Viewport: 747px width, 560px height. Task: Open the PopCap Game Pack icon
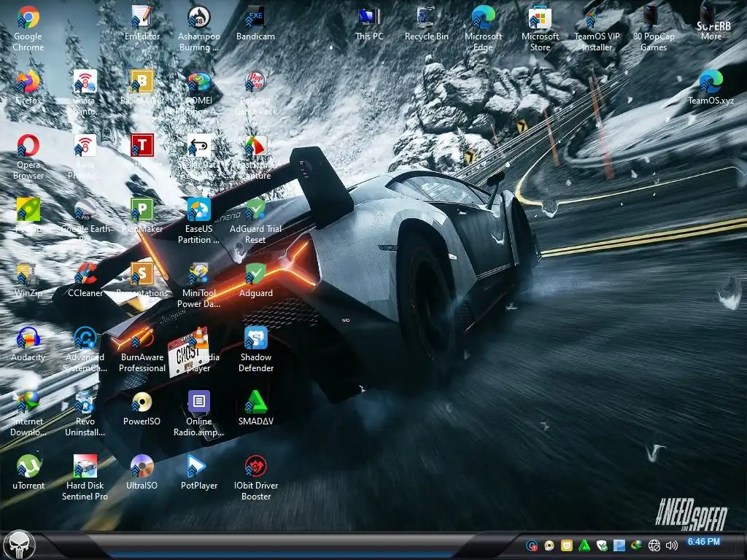point(256,82)
